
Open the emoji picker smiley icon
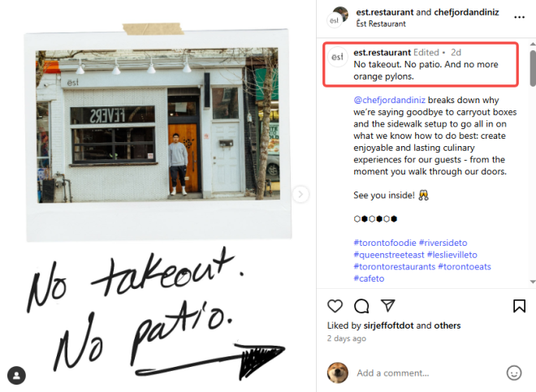[x=514, y=373]
